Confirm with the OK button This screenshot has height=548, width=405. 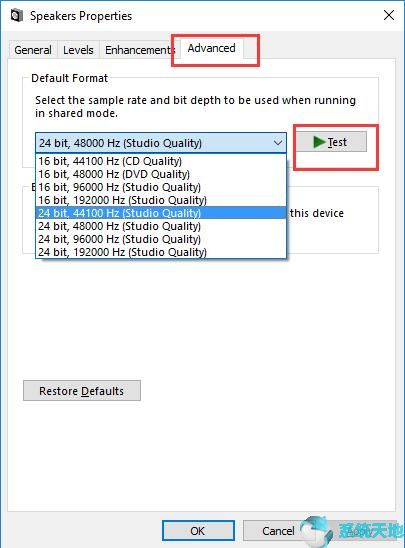coord(198,531)
